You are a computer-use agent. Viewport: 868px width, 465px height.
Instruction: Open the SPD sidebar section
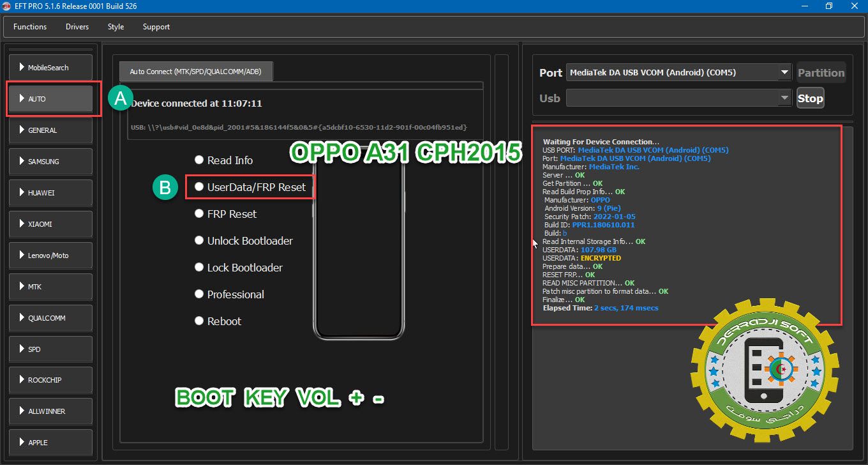pos(51,349)
